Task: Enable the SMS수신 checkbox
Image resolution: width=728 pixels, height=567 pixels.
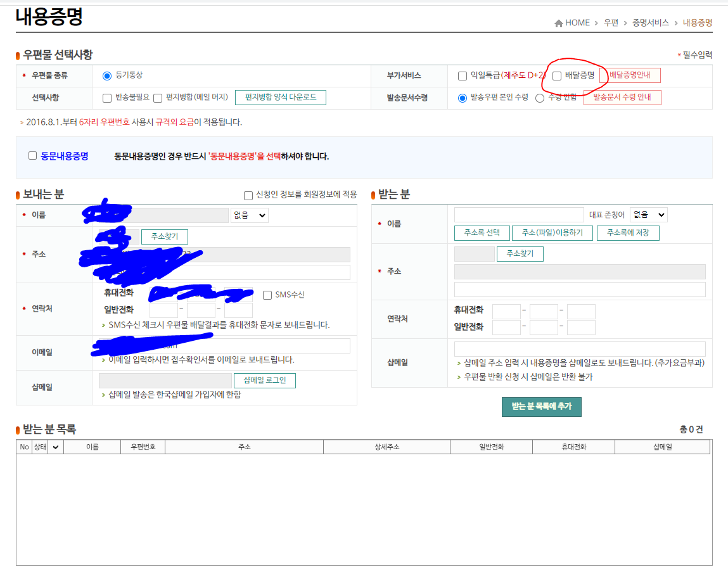Action: coord(267,295)
